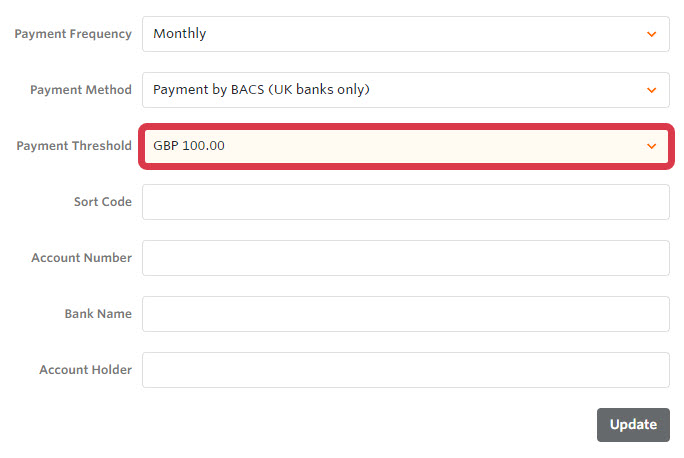Click the Payment Threshold chevron icon
The width and height of the screenshot is (684, 458).
pos(651,146)
